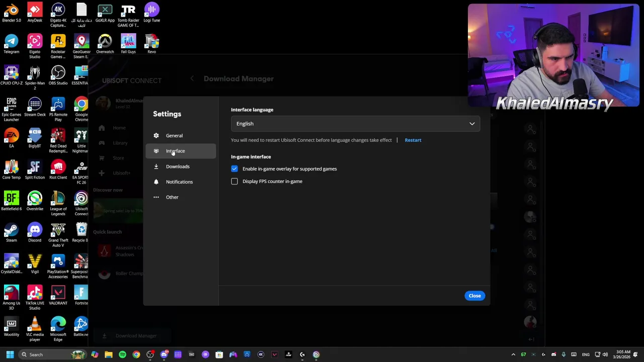Open Battlefield 6 desktop shortcut
This screenshot has width=644, height=362.
[x=11, y=201]
